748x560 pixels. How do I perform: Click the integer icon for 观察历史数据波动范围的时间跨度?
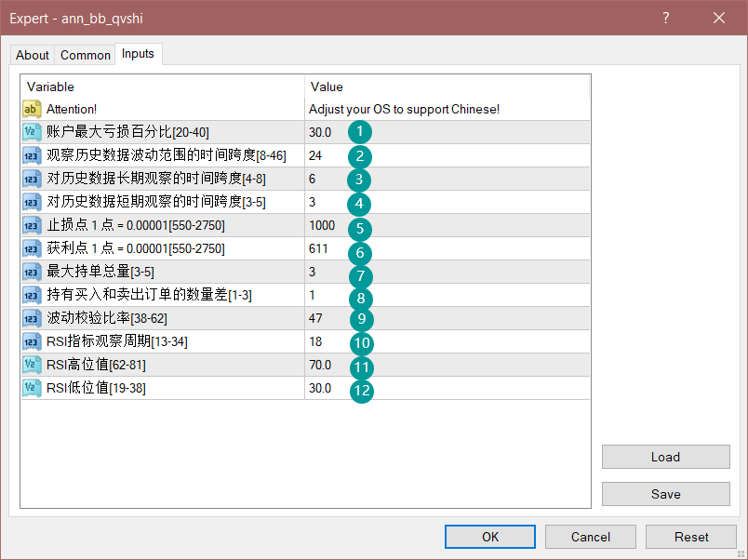(32, 155)
